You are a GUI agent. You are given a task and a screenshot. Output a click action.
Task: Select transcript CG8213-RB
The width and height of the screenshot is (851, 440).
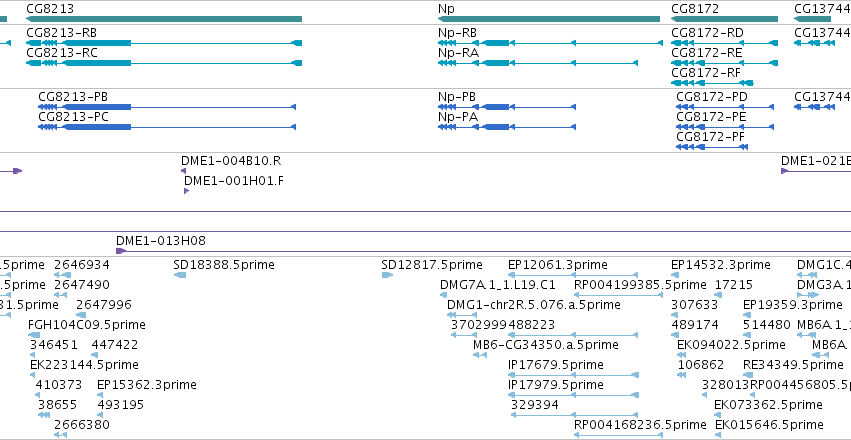164,43
